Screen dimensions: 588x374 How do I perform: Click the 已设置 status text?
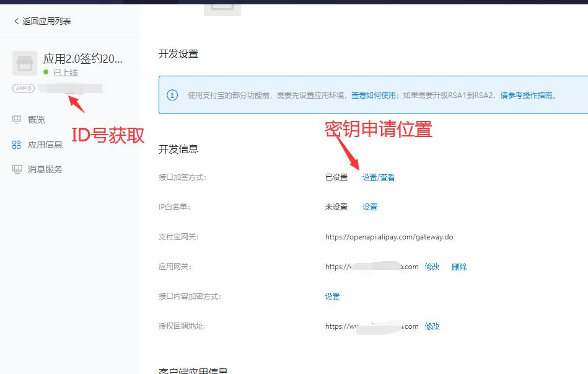pyautogui.click(x=336, y=177)
